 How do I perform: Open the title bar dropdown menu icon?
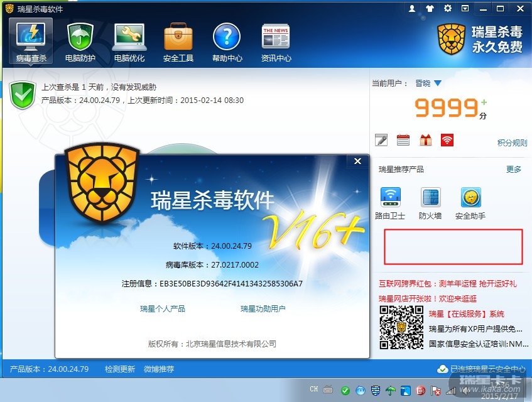coord(465,9)
